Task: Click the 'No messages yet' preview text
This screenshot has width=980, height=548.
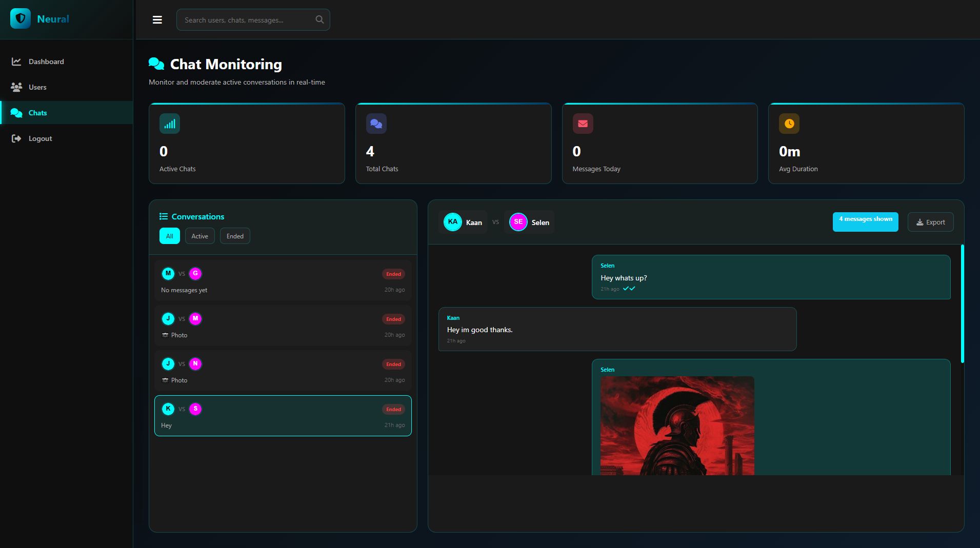Action: point(184,290)
